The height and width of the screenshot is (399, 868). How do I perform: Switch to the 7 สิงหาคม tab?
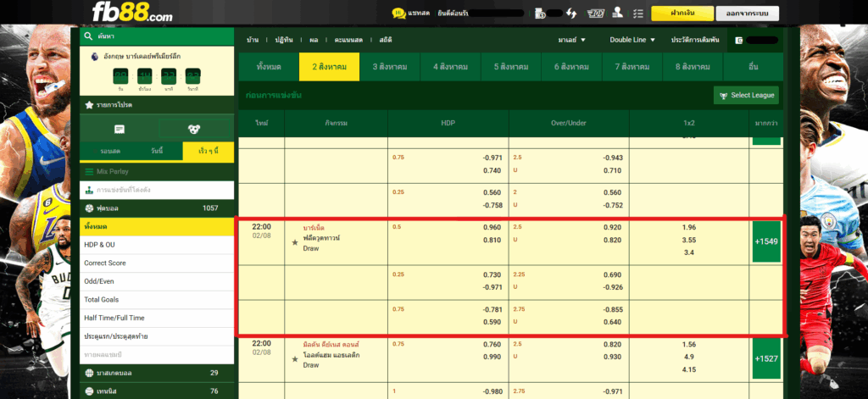[632, 67]
